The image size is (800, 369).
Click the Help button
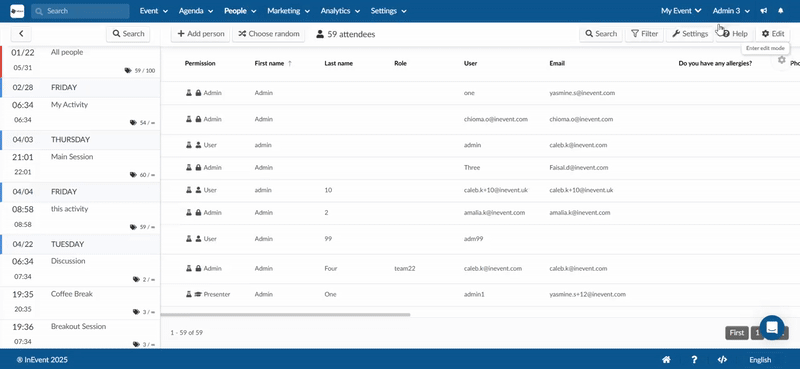(735, 34)
